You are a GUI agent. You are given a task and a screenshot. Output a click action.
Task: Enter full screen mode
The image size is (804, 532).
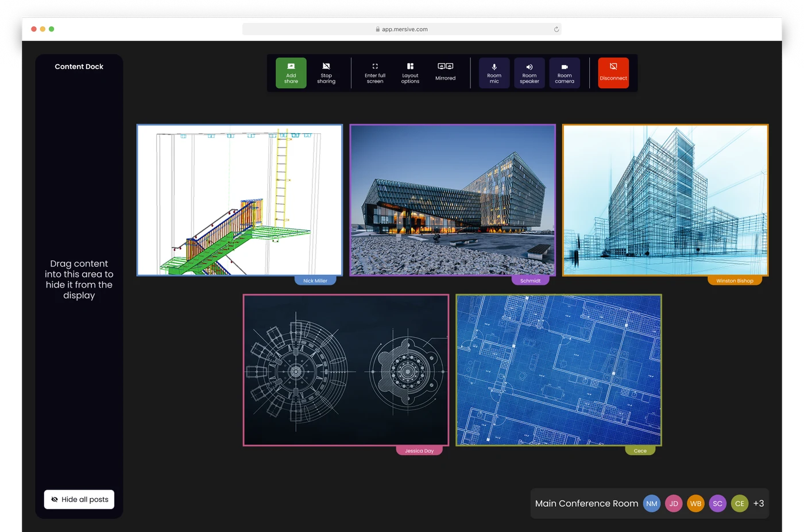pos(375,73)
